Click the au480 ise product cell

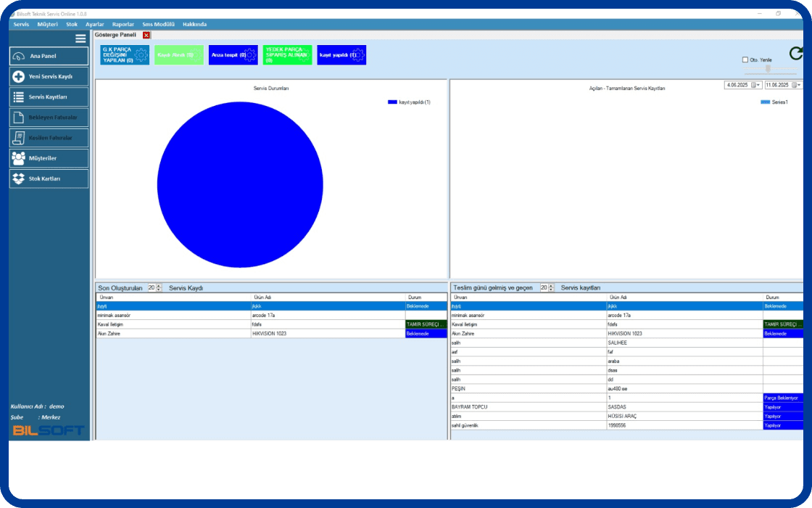684,389
